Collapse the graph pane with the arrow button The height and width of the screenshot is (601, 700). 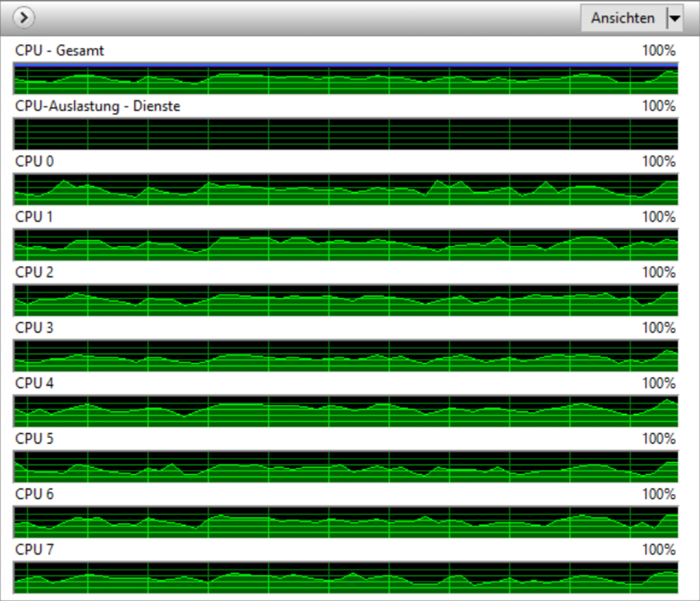[x=23, y=18]
